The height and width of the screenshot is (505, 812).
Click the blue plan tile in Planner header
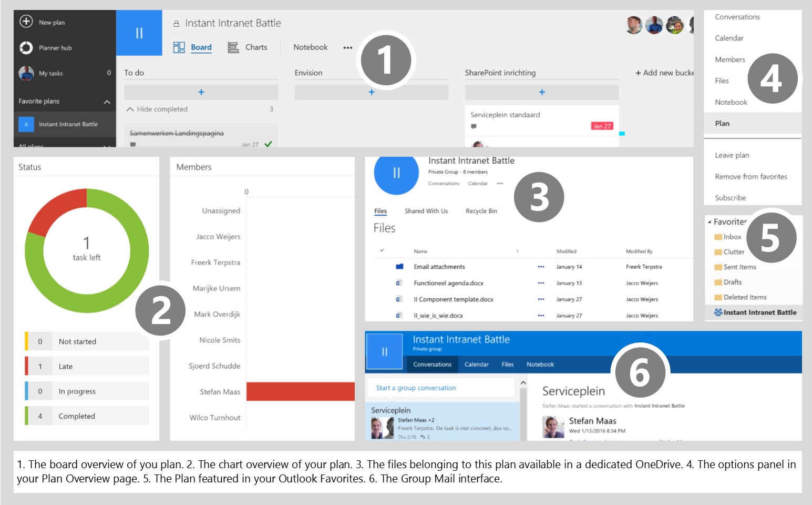click(139, 33)
